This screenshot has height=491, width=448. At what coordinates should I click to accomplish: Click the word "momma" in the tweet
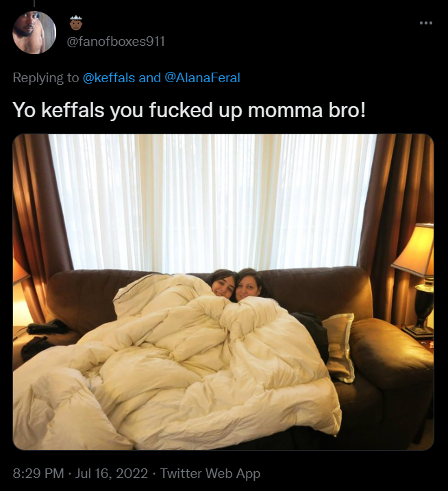285,110
